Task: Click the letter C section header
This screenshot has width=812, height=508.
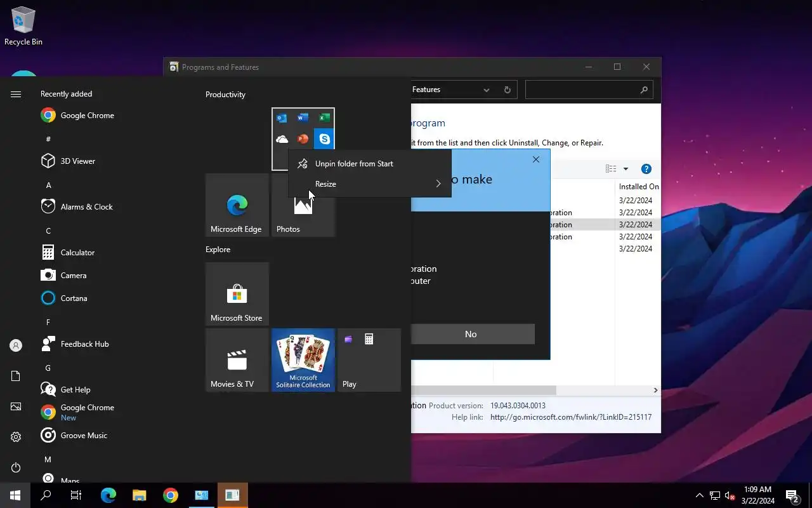Action: [x=48, y=231]
